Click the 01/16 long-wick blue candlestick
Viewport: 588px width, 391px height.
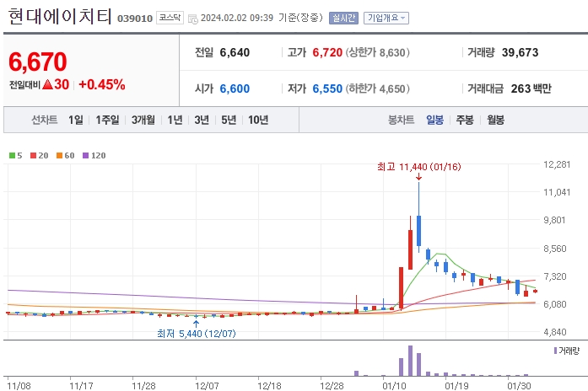click(x=419, y=217)
